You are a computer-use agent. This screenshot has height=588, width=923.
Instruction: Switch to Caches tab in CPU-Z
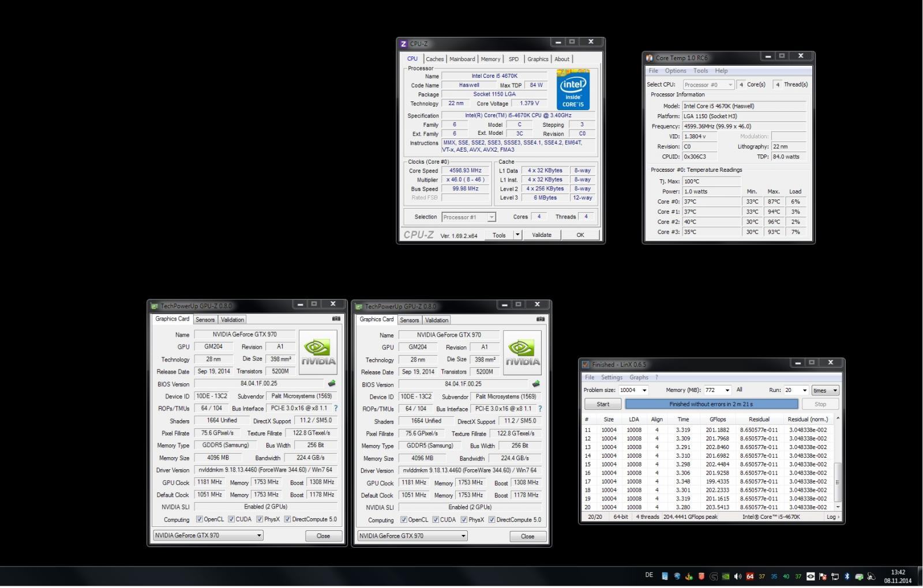(x=435, y=59)
